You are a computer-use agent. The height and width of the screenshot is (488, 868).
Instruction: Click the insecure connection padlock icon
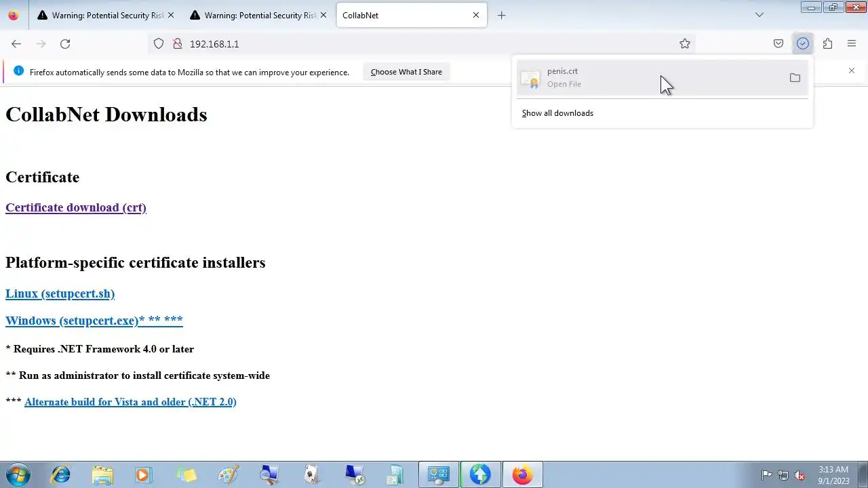coord(178,43)
